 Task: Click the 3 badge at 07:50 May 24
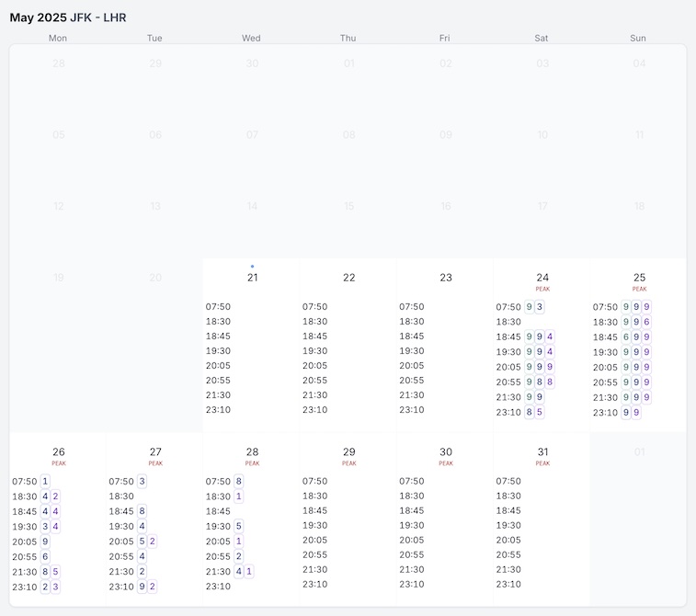pyautogui.click(x=540, y=307)
